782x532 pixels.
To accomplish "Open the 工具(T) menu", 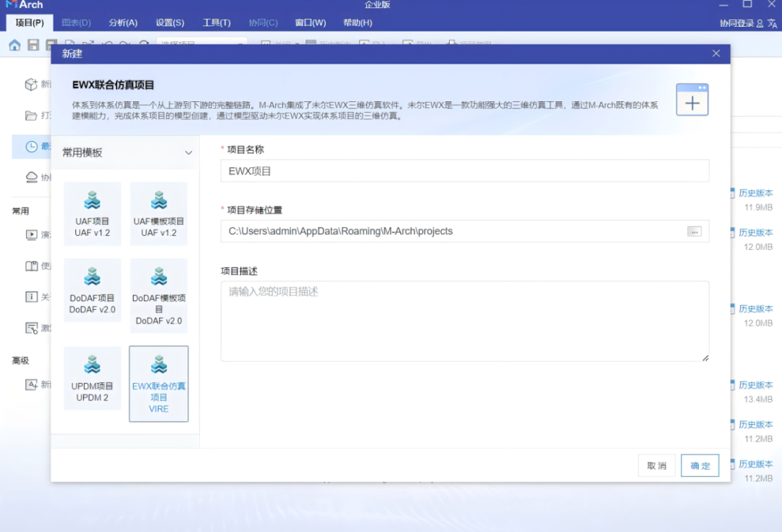I will tap(216, 23).
